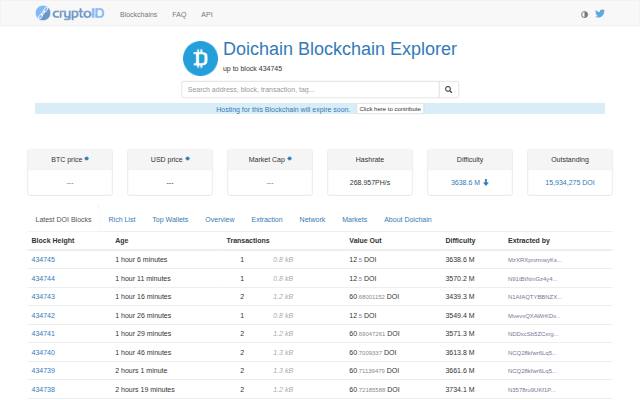
Task: Open extractor address of block 434742
Action: pos(533,316)
